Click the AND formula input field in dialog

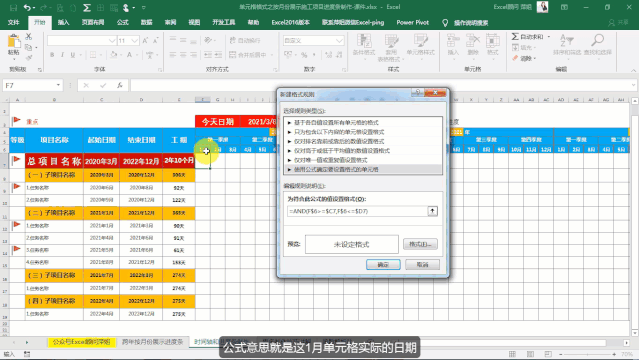point(357,211)
